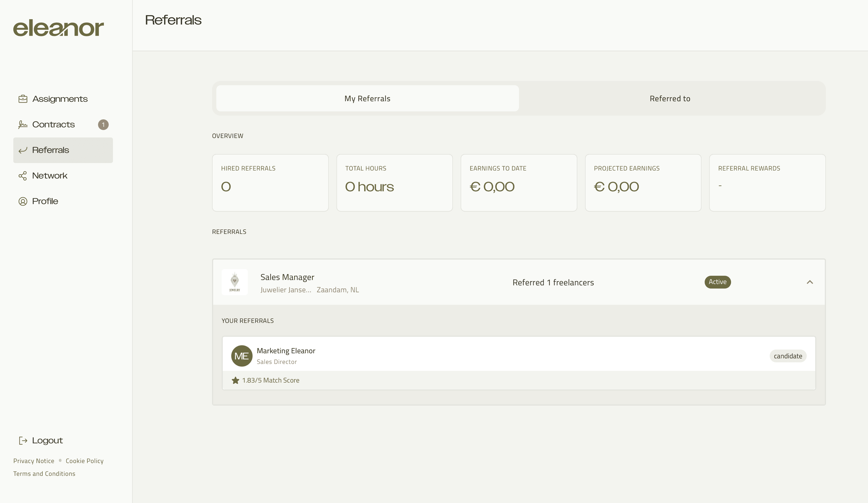Screen dimensions: 868x503
Task: Collapse the Sales Manager referral row
Action: 810,282
